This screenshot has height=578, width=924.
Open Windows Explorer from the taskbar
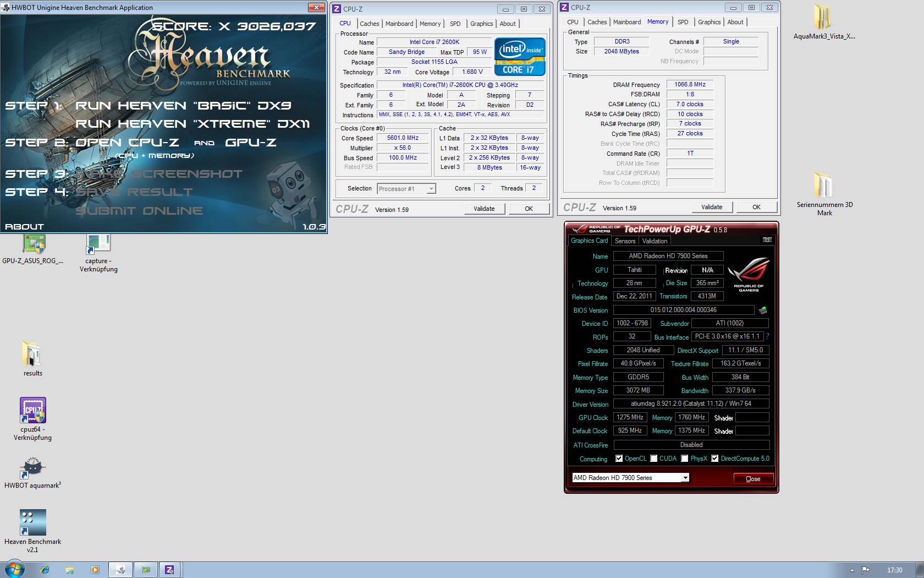pyautogui.click(x=70, y=570)
